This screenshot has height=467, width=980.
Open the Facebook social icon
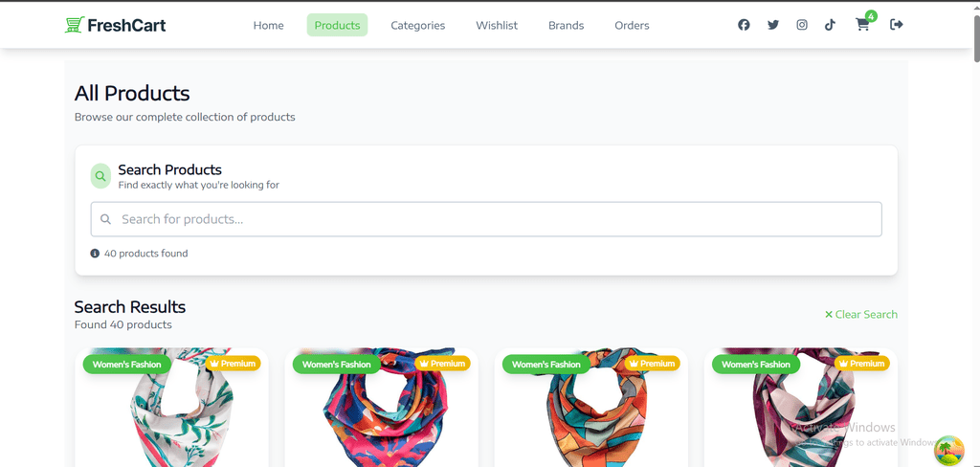click(x=743, y=25)
